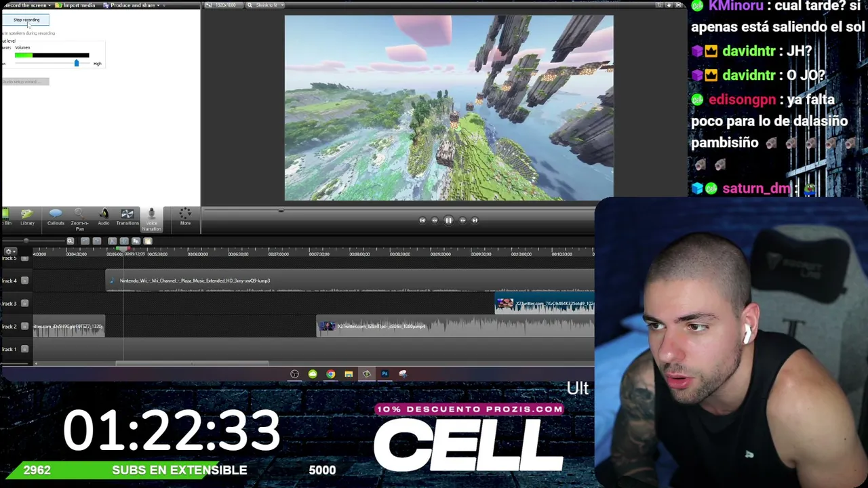The image size is (868, 488).
Task: Click the last taskbar app icon
Action: pyautogui.click(x=403, y=374)
